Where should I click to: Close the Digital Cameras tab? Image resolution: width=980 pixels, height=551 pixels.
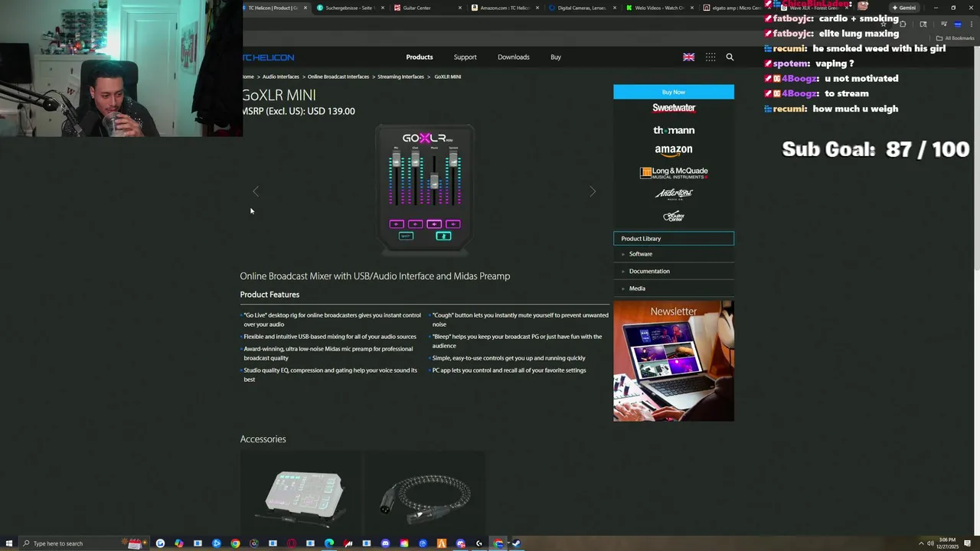[x=615, y=8]
